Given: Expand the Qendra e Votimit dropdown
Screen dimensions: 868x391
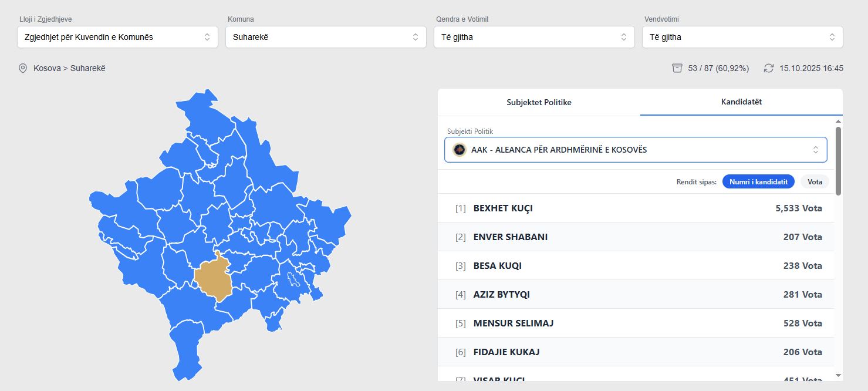Looking at the screenshot, I should [x=534, y=37].
